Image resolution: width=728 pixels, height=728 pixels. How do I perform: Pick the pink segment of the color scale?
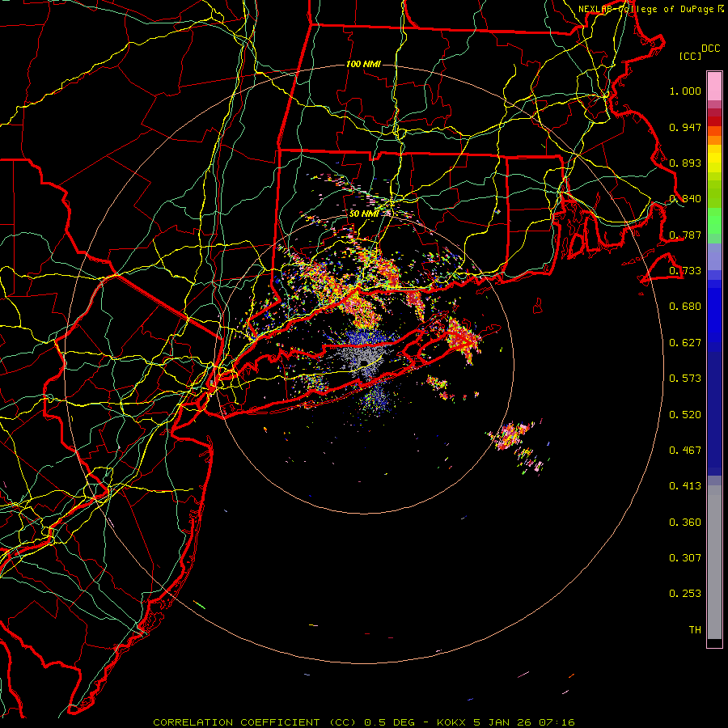tap(714, 87)
